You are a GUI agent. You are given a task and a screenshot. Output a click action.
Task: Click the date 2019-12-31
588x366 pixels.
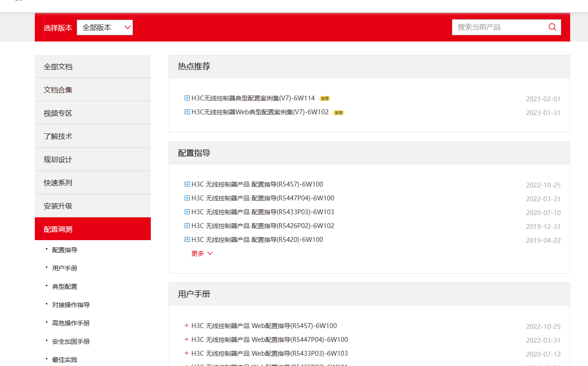tap(543, 227)
